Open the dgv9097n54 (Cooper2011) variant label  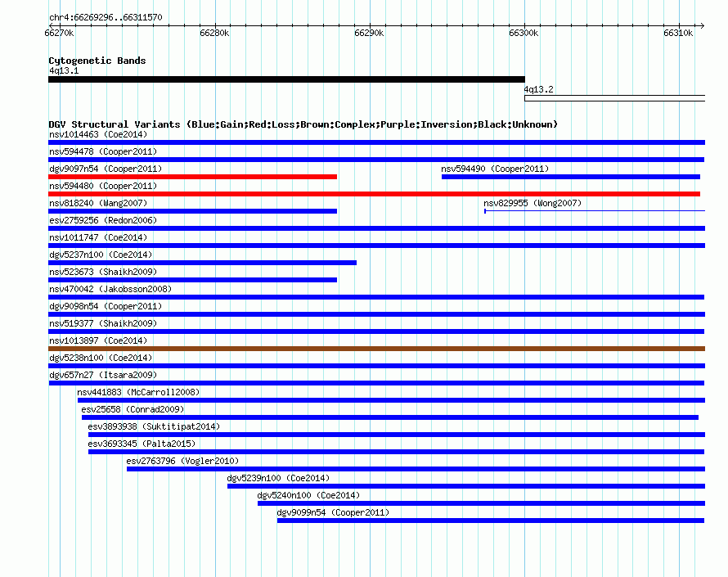[106, 169]
